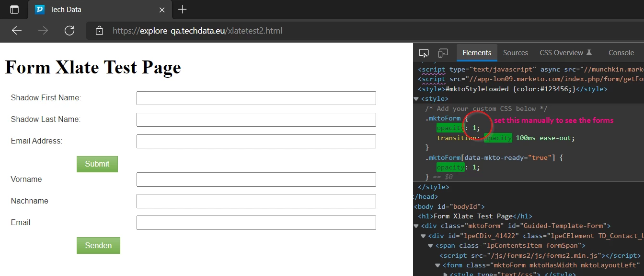Collapse the lpContentsItem formSpan node

(x=430, y=246)
